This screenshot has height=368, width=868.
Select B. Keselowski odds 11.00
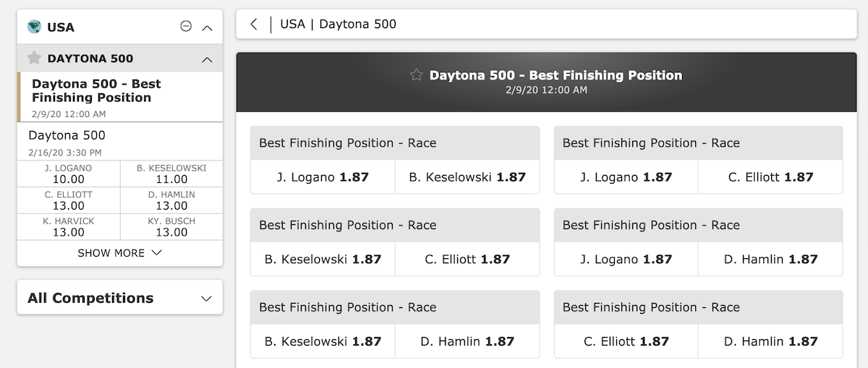point(171,174)
